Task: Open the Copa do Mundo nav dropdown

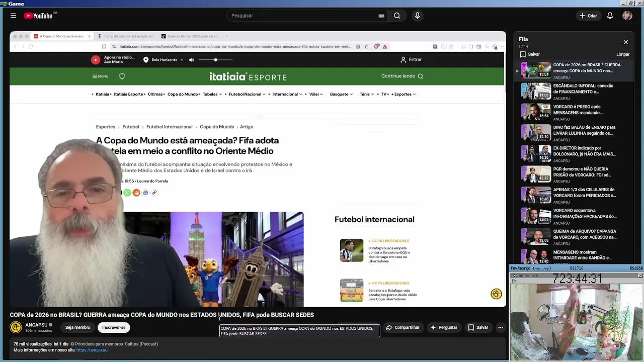Action: coord(183,95)
